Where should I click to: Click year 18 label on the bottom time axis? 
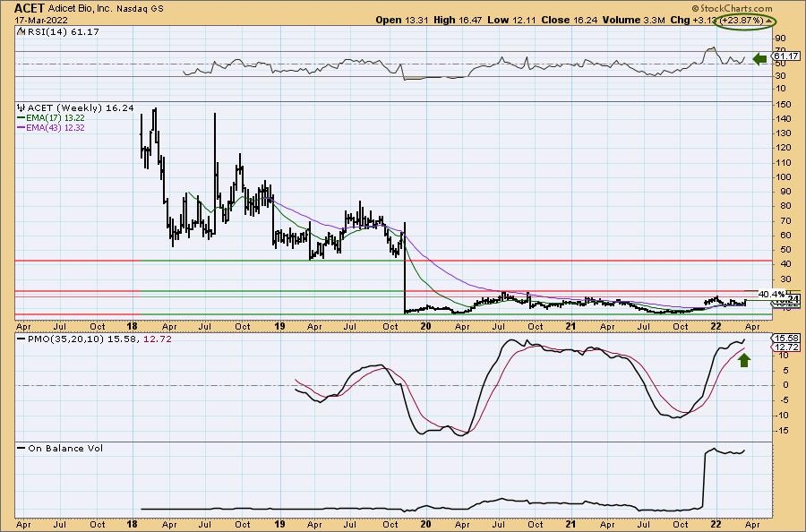[132, 525]
